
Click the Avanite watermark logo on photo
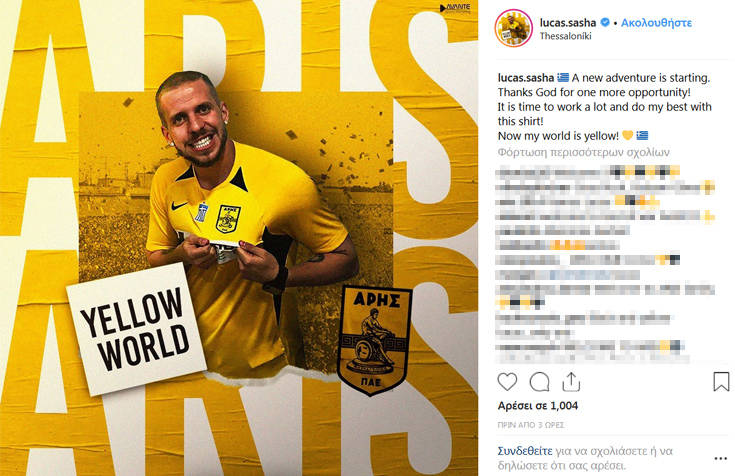(455, 8)
